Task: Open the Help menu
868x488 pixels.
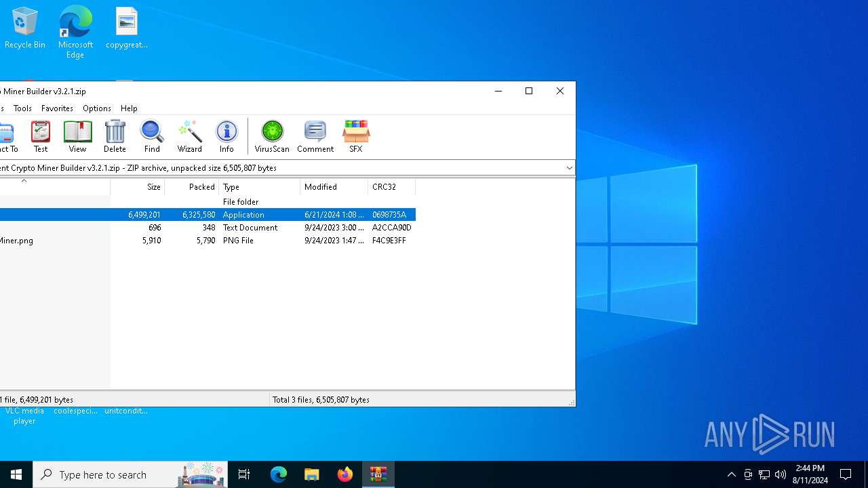Action: click(129, 108)
